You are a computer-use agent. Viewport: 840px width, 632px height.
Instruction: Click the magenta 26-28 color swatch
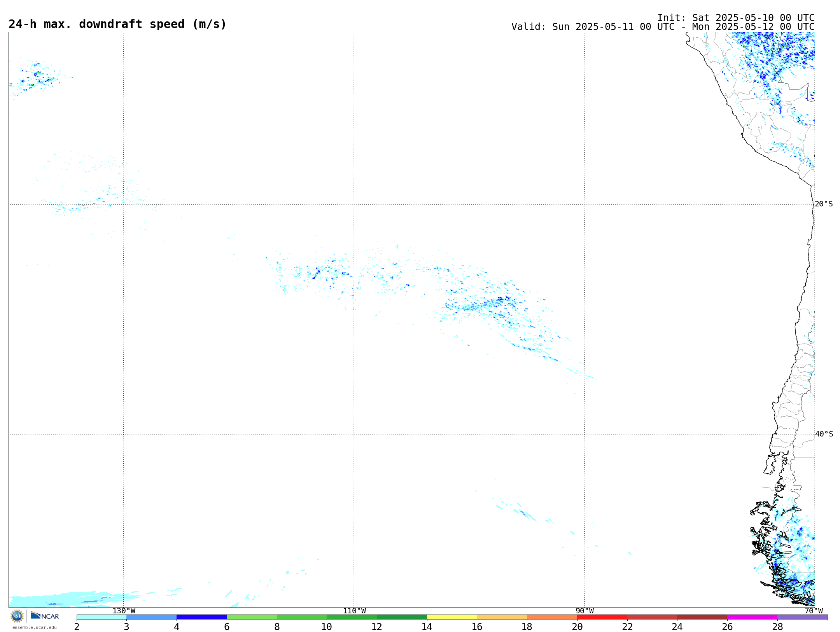752,617
